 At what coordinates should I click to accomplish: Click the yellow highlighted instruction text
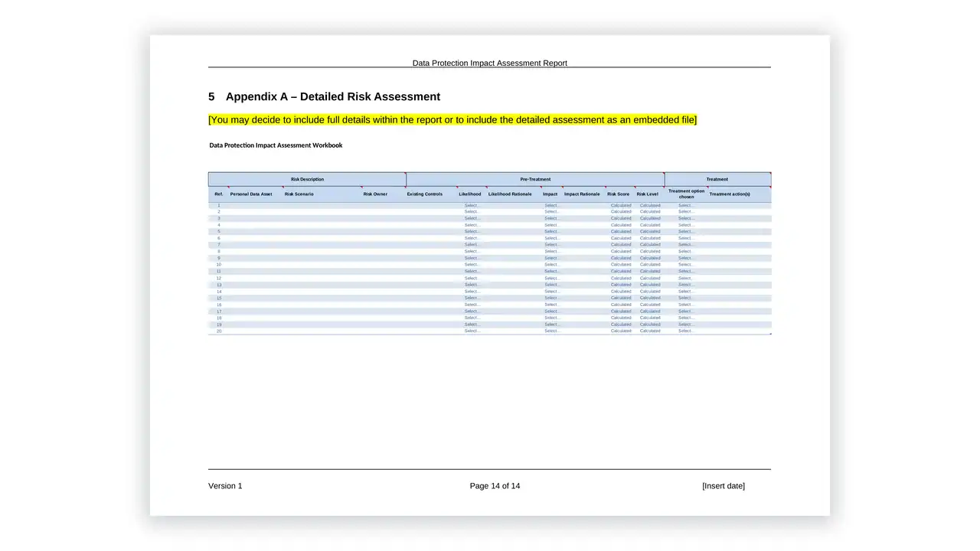pos(452,119)
